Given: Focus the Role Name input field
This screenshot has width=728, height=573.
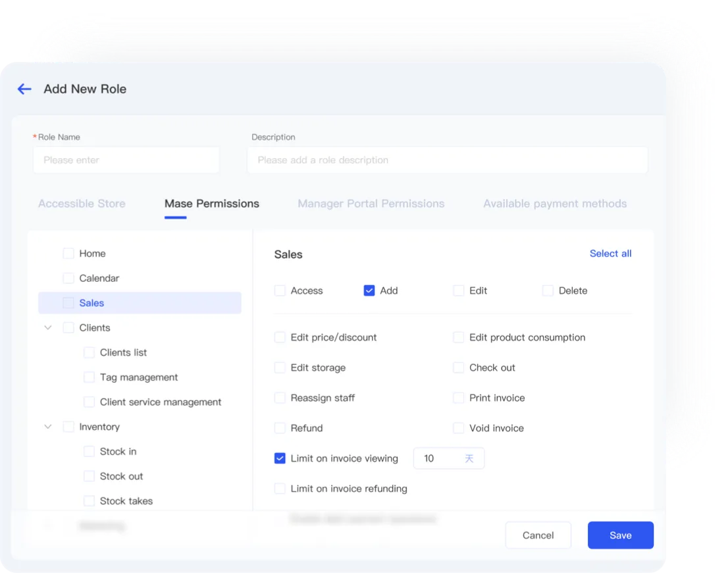Looking at the screenshot, I should pos(126,160).
